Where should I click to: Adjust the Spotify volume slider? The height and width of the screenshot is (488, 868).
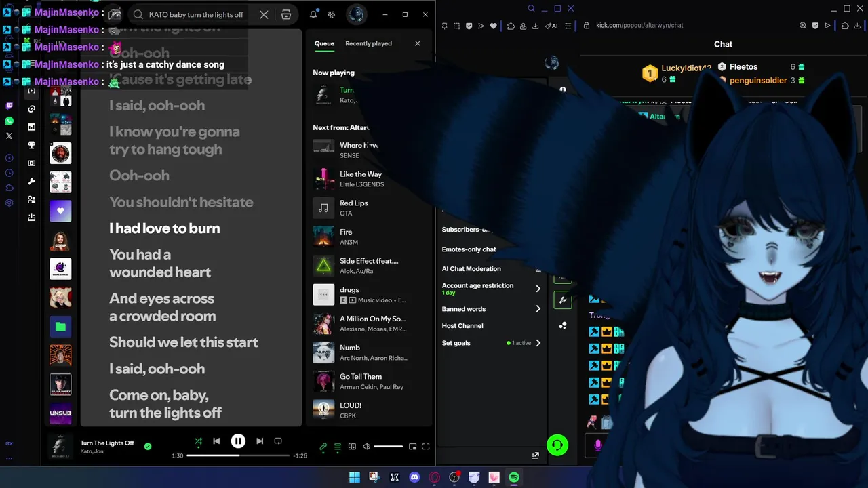pyautogui.click(x=389, y=447)
